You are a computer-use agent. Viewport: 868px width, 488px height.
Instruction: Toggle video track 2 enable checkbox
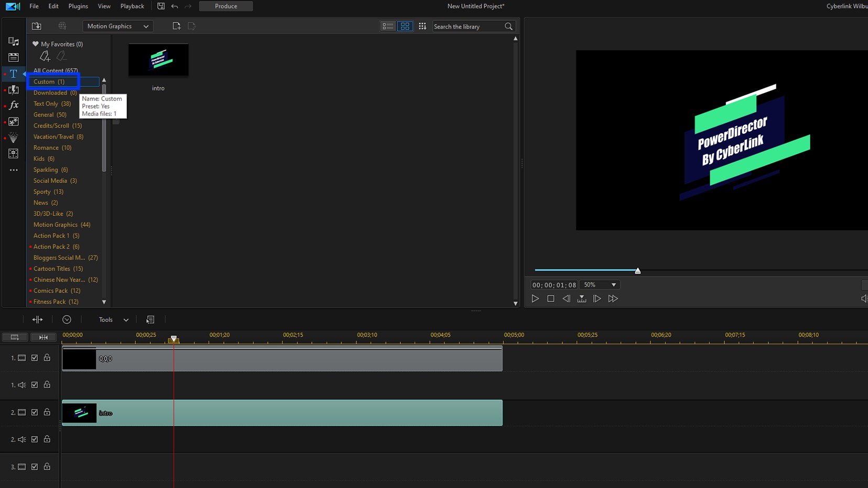[x=35, y=413]
